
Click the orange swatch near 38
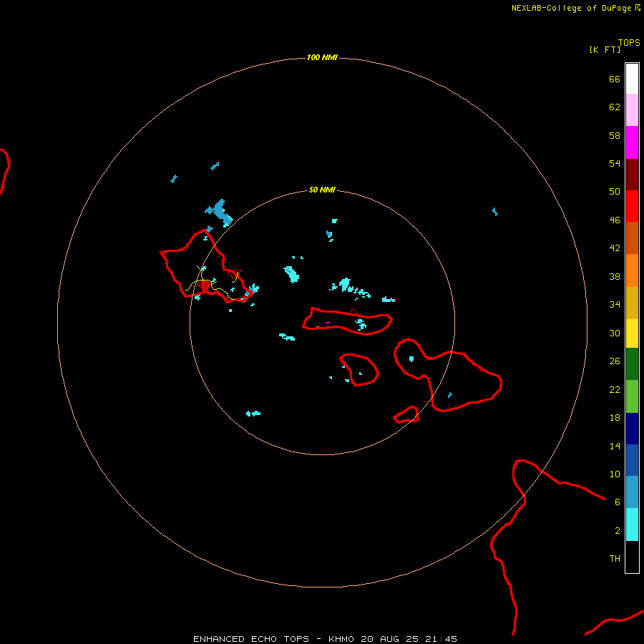coord(632,270)
